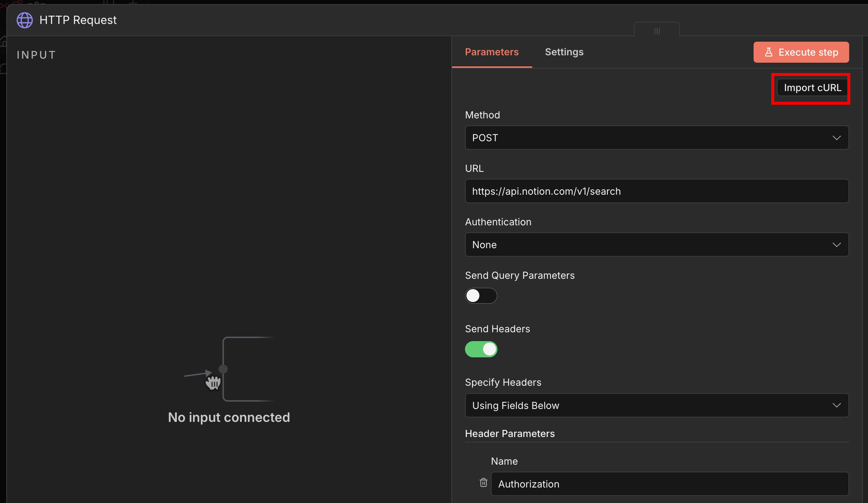Image resolution: width=868 pixels, height=503 pixels.
Task: Switch to the Settings tab
Action: pyautogui.click(x=564, y=52)
